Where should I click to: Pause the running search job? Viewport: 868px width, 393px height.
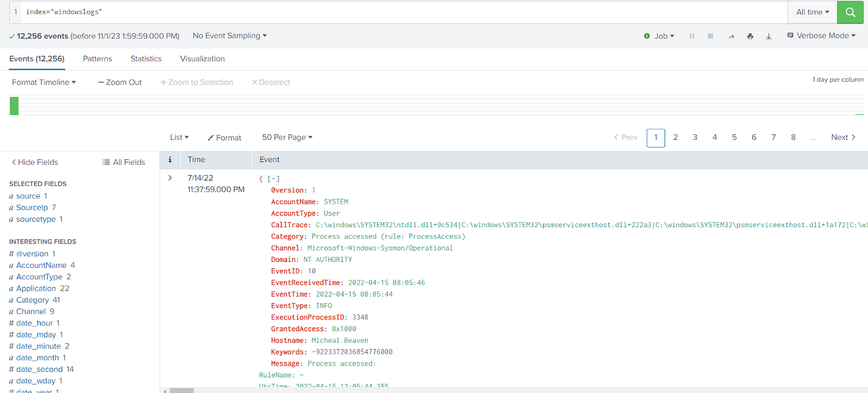pos(692,36)
